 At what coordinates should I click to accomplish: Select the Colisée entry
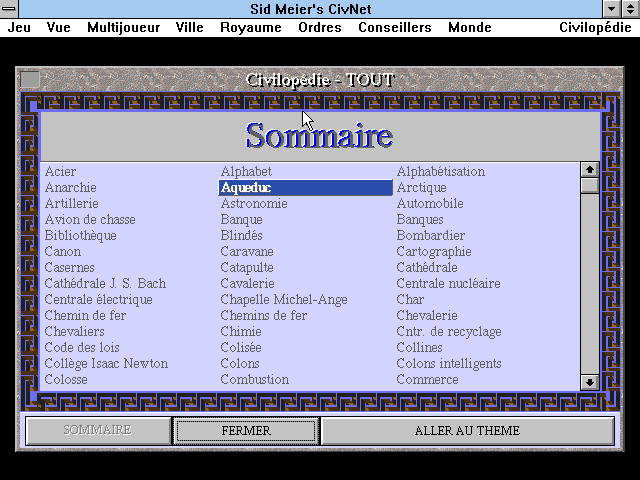pos(241,347)
